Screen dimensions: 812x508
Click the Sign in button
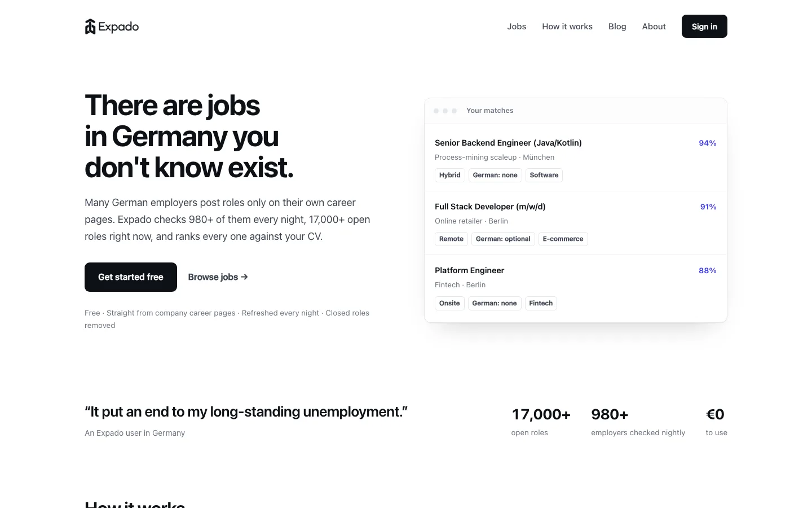tap(704, 27)
